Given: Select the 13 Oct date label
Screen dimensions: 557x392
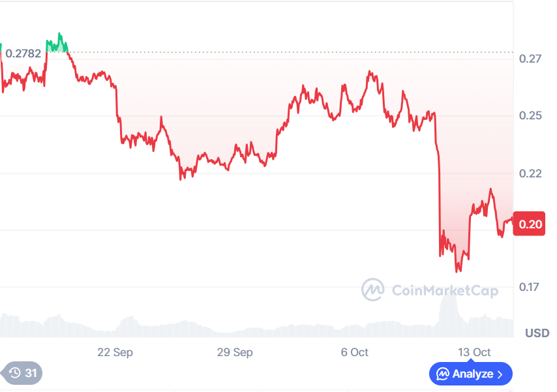Looking at the screenshot, I should pos(474,352).
